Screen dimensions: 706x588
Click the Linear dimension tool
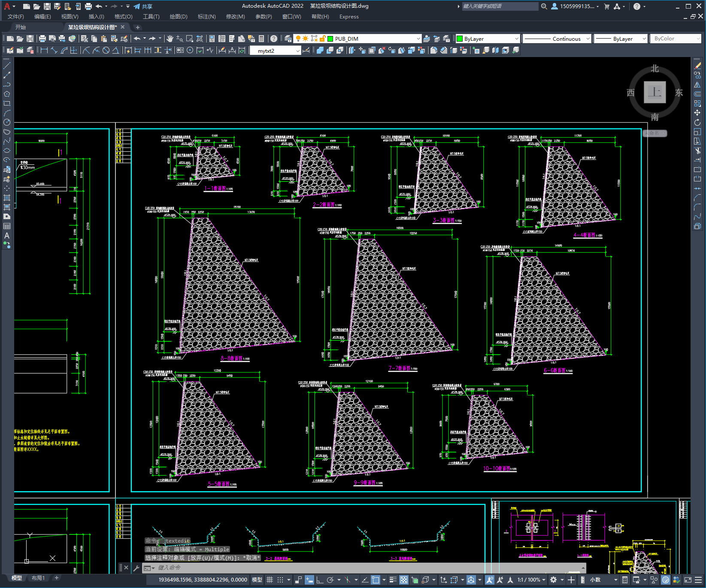[x=44, y=50]
